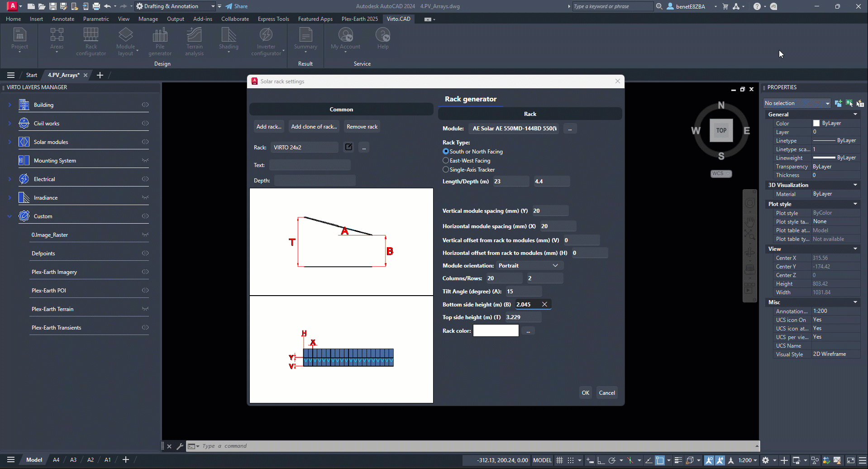Clear the Bottom side height field with X
This screenshot has height=469, width=868.
544,304
